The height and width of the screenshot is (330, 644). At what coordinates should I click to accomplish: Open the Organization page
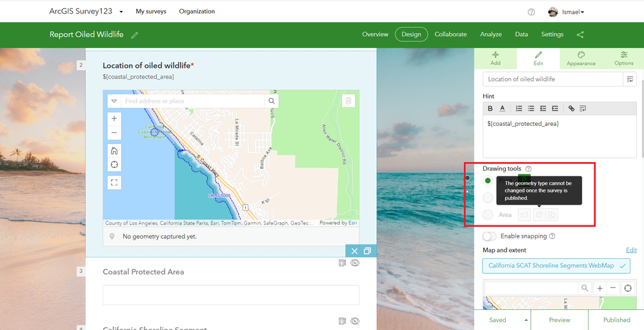197,12
